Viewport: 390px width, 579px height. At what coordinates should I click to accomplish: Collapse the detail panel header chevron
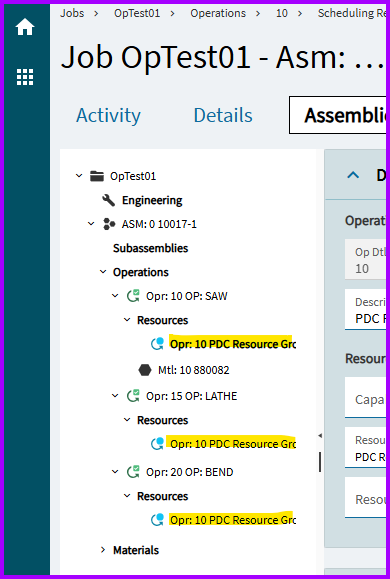pos(353,175)
